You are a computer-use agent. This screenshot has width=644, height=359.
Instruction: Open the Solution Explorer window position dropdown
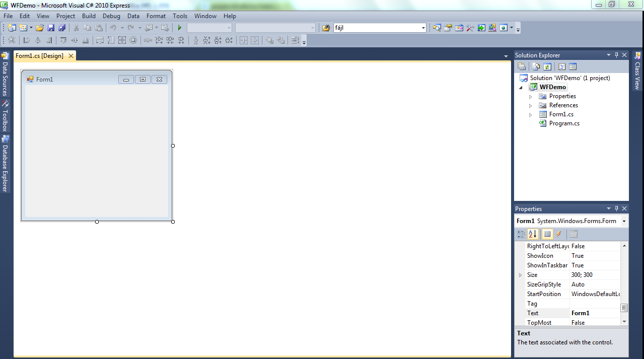pos(608,55)
